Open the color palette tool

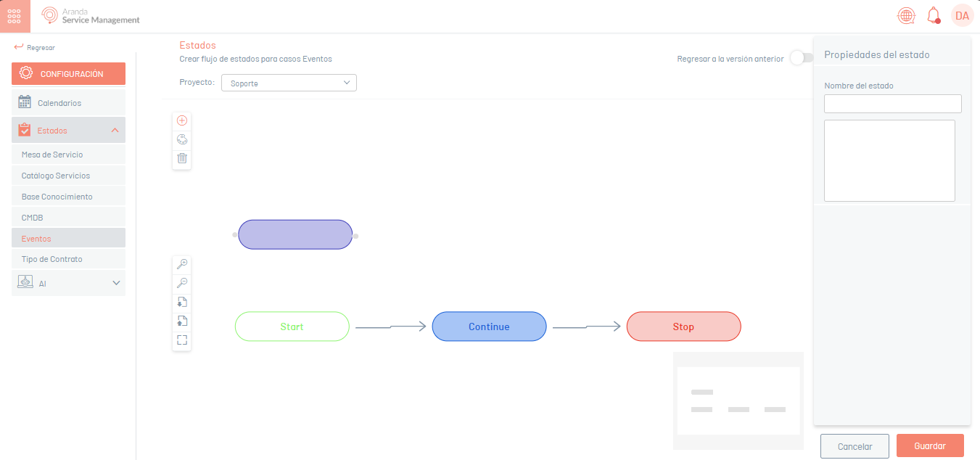(182, 139)
